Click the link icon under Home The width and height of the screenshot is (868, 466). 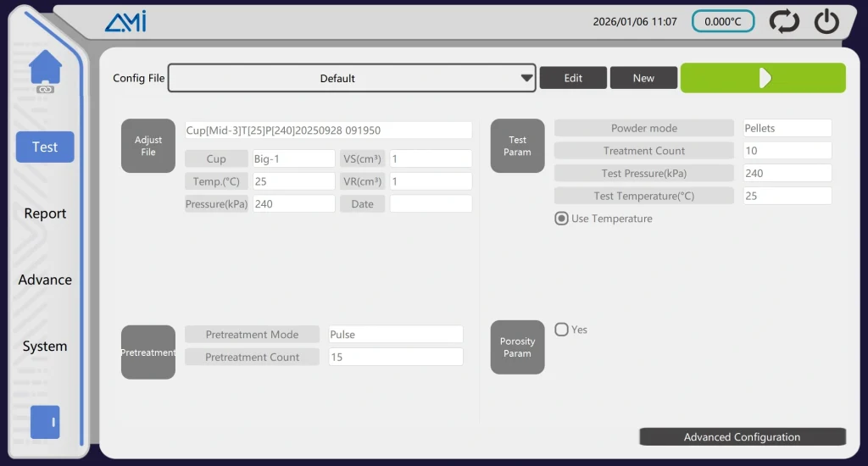pos(45,89)
